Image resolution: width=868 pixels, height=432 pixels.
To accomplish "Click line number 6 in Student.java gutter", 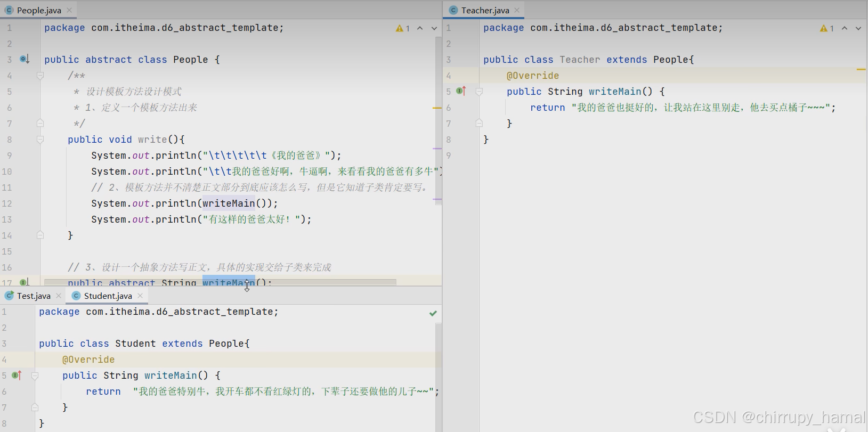I will (x=4, y=392).
